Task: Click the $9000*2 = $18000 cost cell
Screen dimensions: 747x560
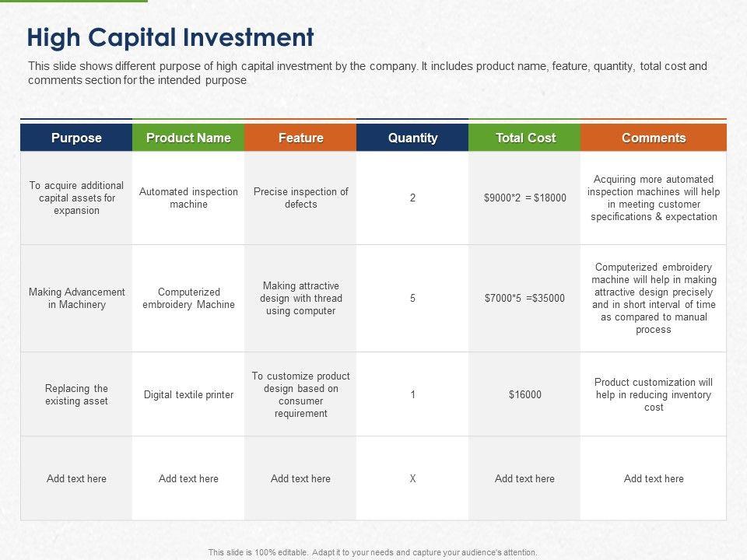Action: (525, 198)
